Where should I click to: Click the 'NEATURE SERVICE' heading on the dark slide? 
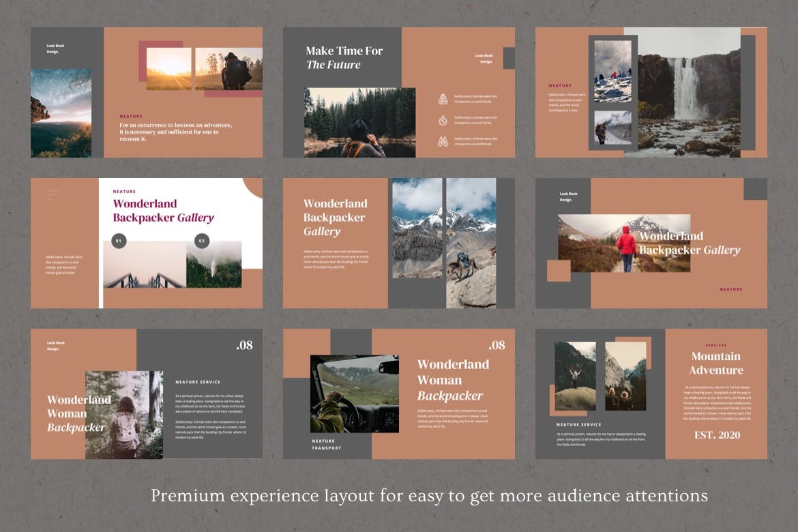coord(198,382)
